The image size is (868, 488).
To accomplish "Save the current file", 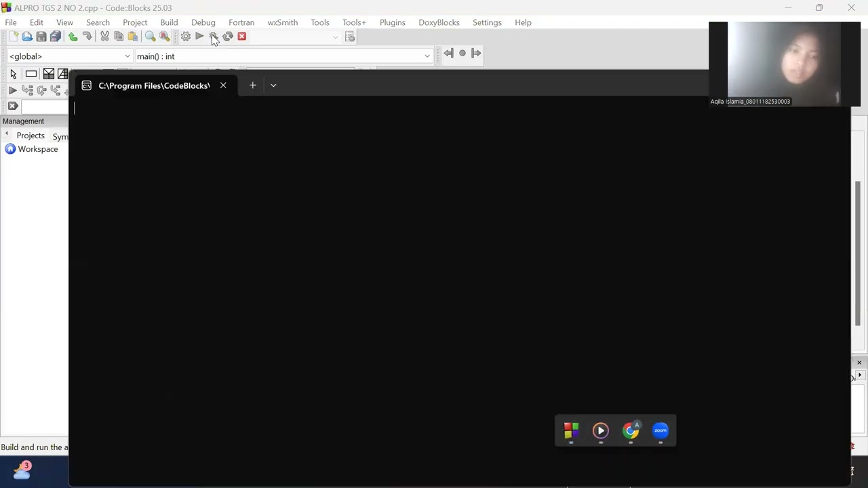I will [x=41, y=37].
